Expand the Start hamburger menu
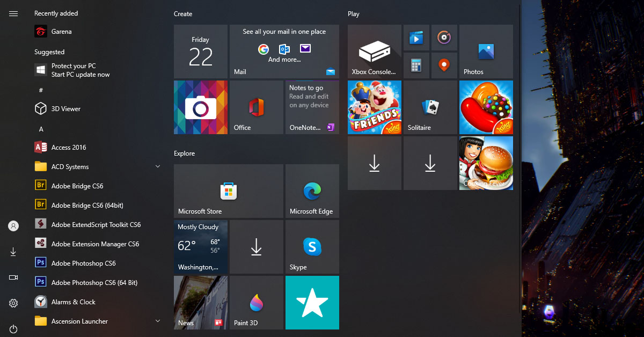Image resolution: width=644 pixels, height=337 pixels. pos(13,13)
